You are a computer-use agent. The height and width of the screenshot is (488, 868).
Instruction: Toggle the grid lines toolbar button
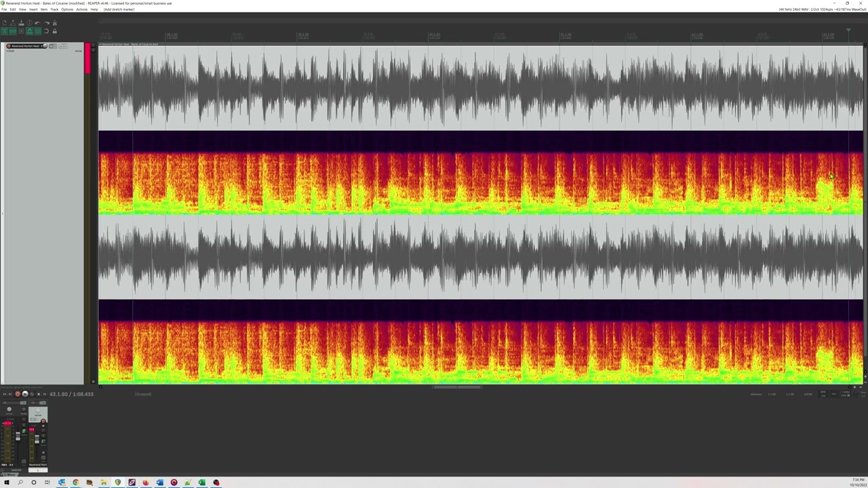tap(37, 31)
